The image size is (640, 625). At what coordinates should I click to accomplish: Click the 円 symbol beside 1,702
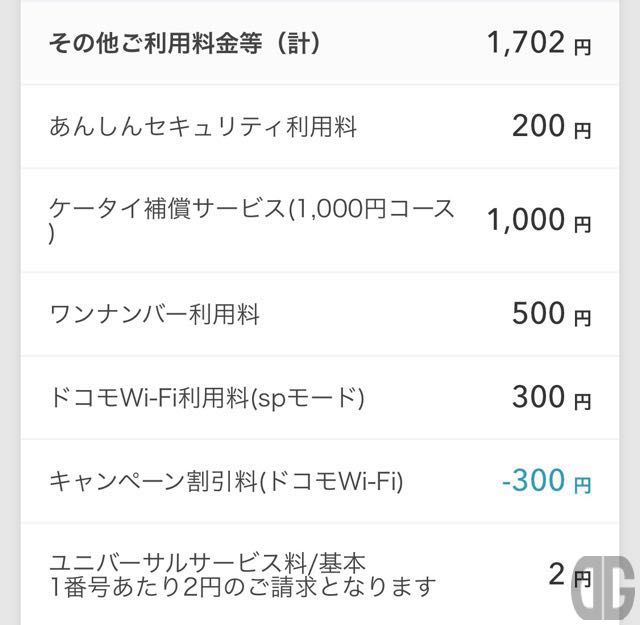point(582,47)
